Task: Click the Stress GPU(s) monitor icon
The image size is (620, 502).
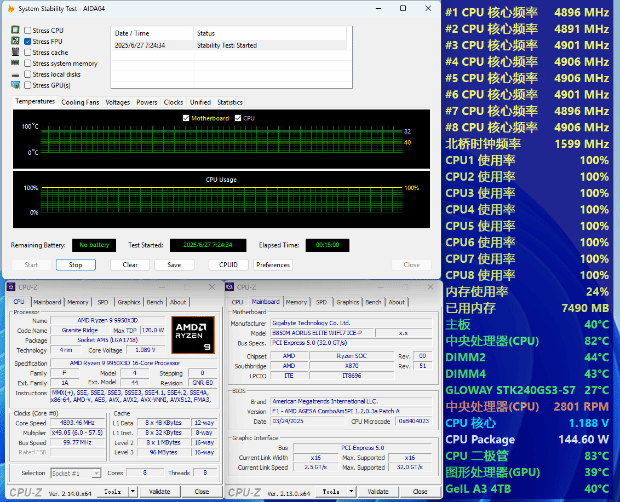Action: (15, 85)
